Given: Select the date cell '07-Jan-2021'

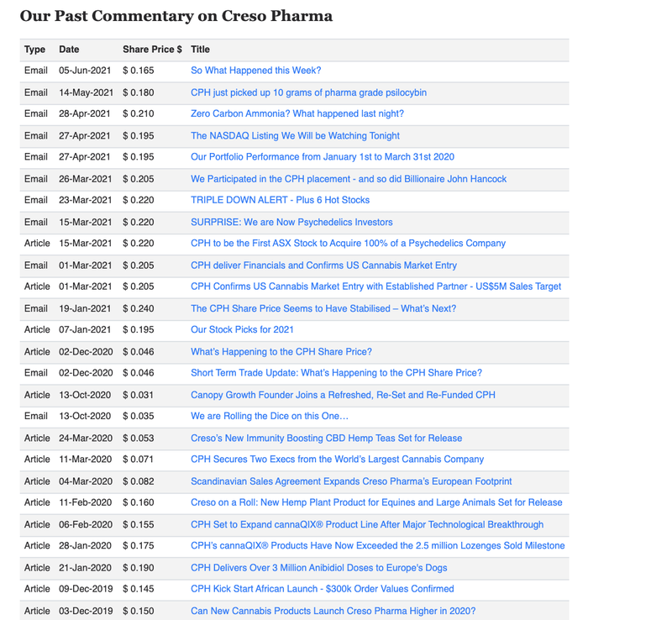Looking at the screenshot, I should pyautogui.click(x=85, y=330).
